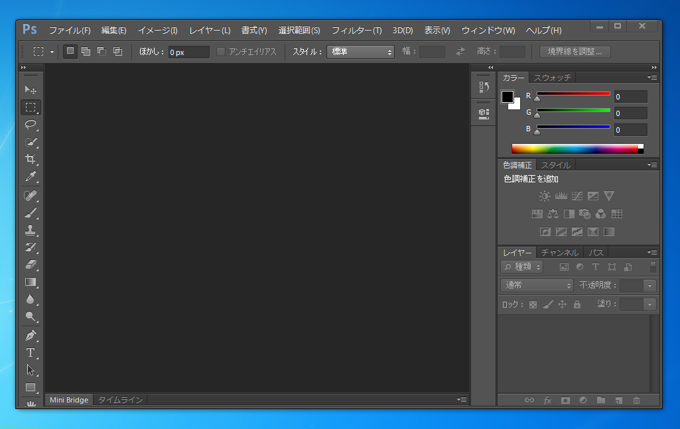Image resolution: width=680 pixels, height=429 pixels.
Task: Click the delete layer trash icon
Action: (636, 400)
